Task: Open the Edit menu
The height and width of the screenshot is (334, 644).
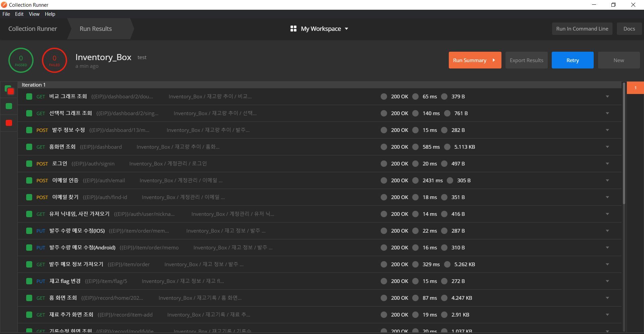Action: click(x=19, y=14)
